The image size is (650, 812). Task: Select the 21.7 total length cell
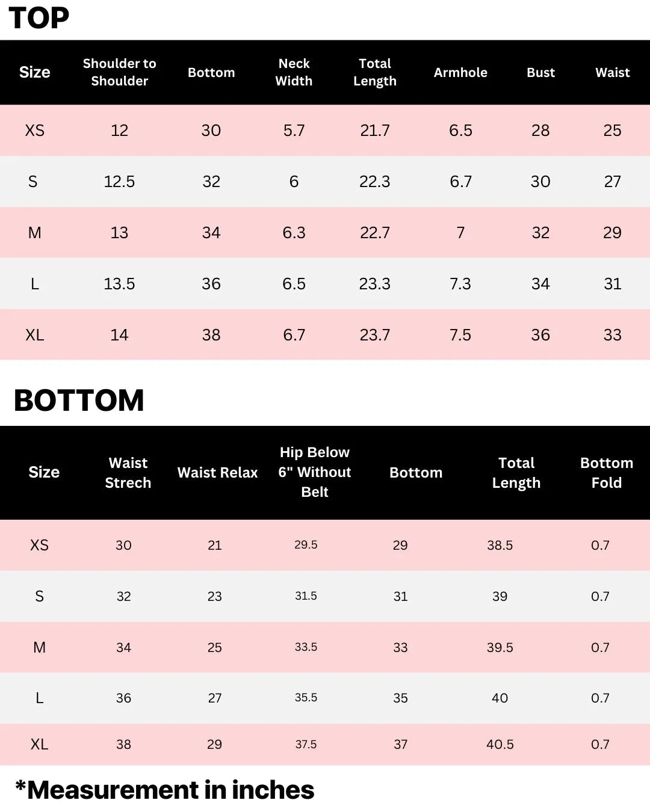[374, 131]
